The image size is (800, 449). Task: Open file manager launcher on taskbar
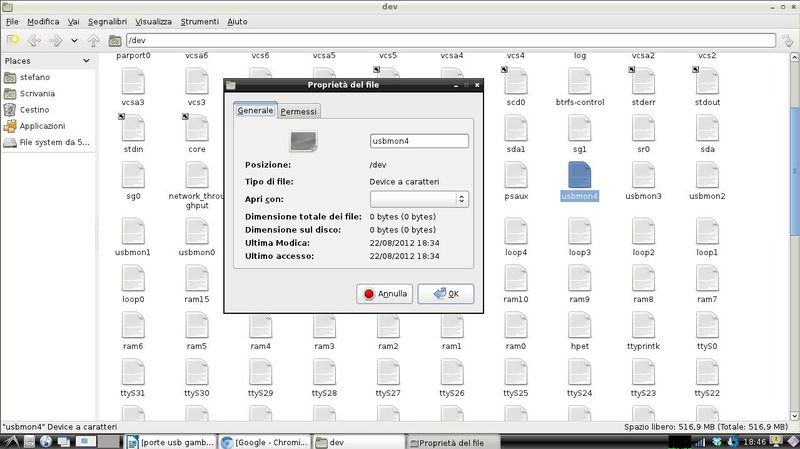point(29,442)
